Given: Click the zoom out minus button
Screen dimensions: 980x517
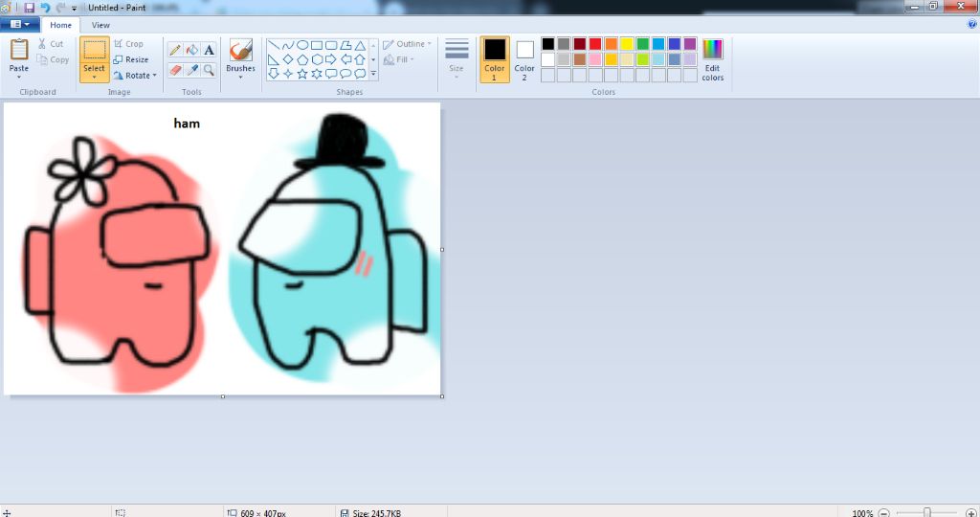Looking at the screenshot, I should [x=883, y=512].
